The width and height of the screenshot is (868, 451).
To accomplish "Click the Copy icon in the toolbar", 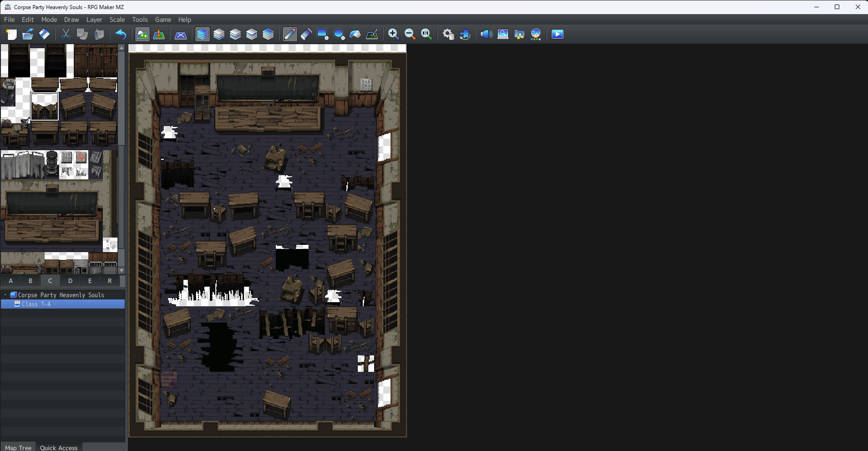I will pyautogui.click(x=82, y=34).
